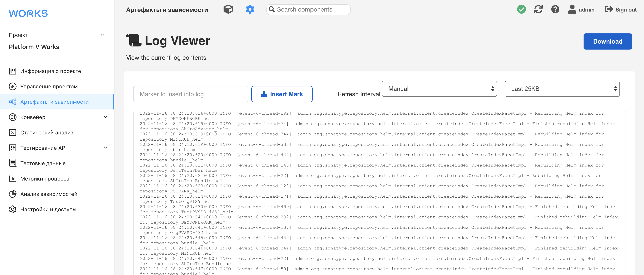Click the Sign out link
The width and height of the screenshot is (644, 275).
coord(621,10)
